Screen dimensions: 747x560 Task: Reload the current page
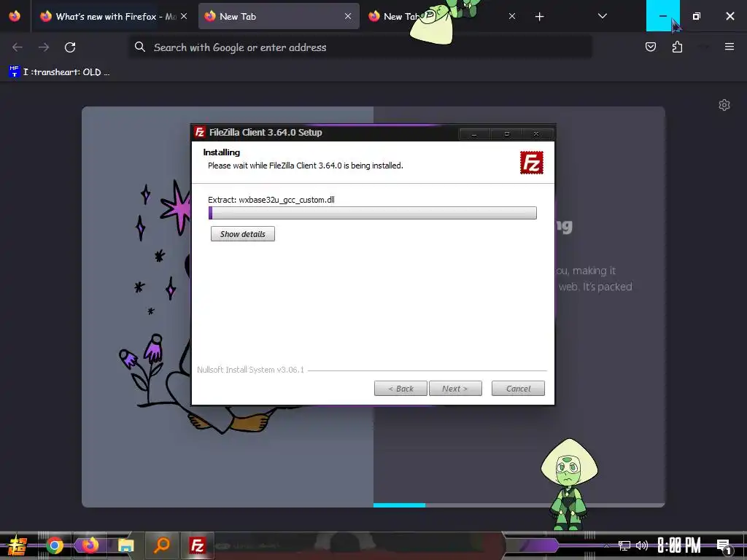pyautogui.click(x=70, y=47)
